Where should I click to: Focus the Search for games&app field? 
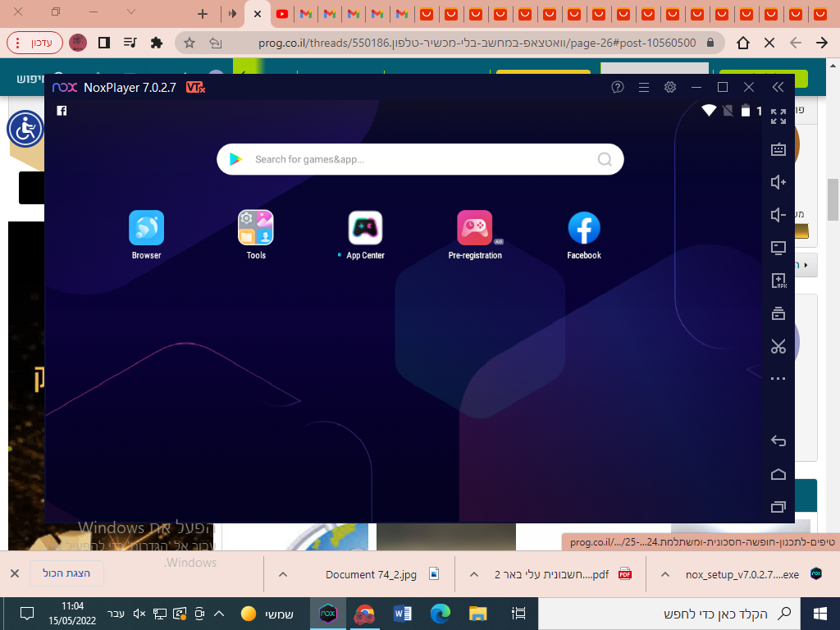[x=420, y=159]
